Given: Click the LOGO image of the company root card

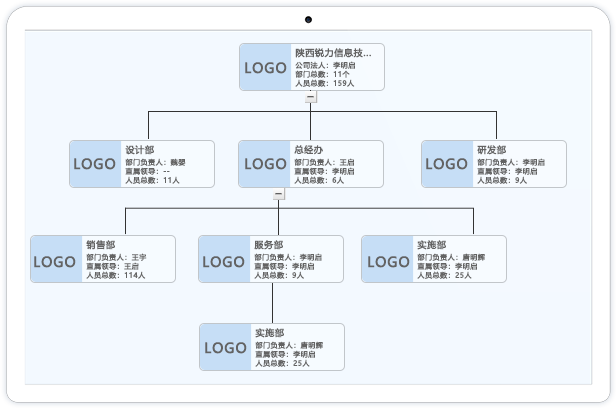Looking at the screenshot, I should [x=265, y=67].
